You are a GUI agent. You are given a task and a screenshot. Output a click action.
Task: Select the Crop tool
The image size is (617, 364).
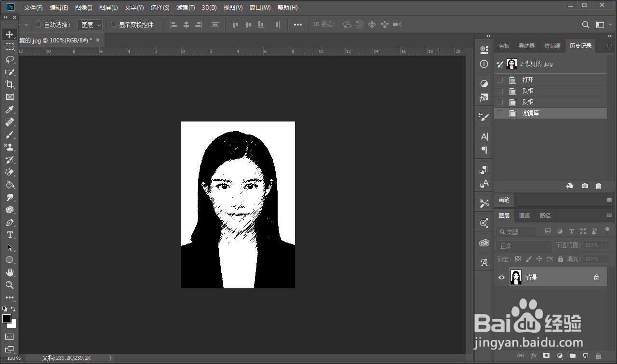[10, 84]
